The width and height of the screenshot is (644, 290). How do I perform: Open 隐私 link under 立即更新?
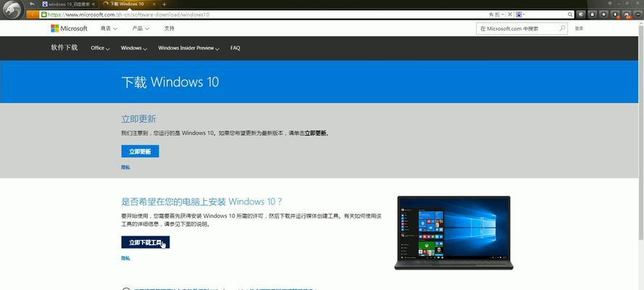pos(125,167)
